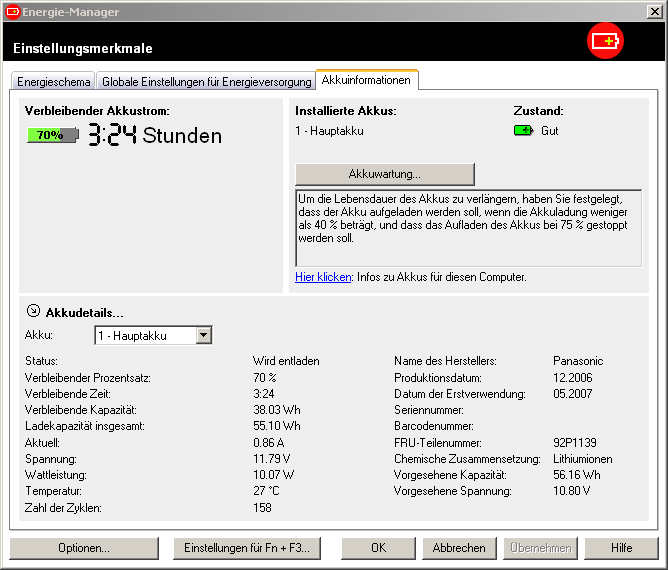Open the Akkuwartung dialog button
This screenshot has width=668, height=570.
(x=385, y=174)
